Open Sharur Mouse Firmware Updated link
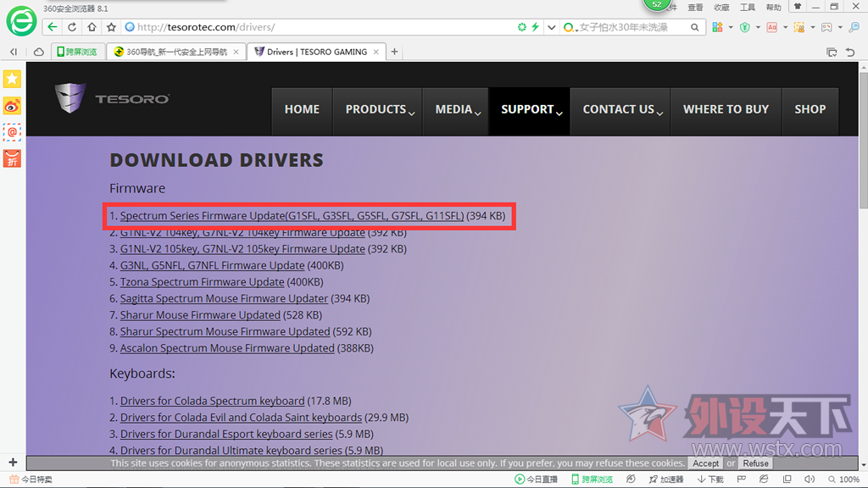868x488 pixels. coord(200,315)
